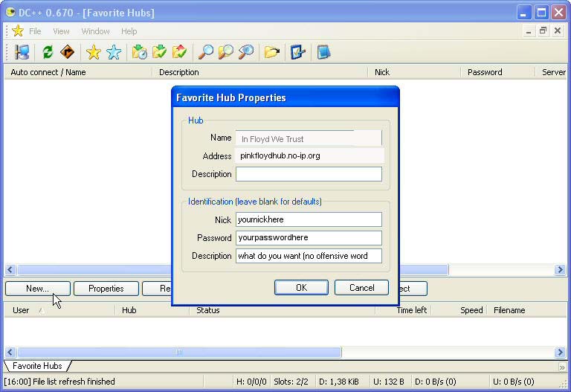571x392 pixels.
Task: Open the Help menu
Action: point(129,31)
